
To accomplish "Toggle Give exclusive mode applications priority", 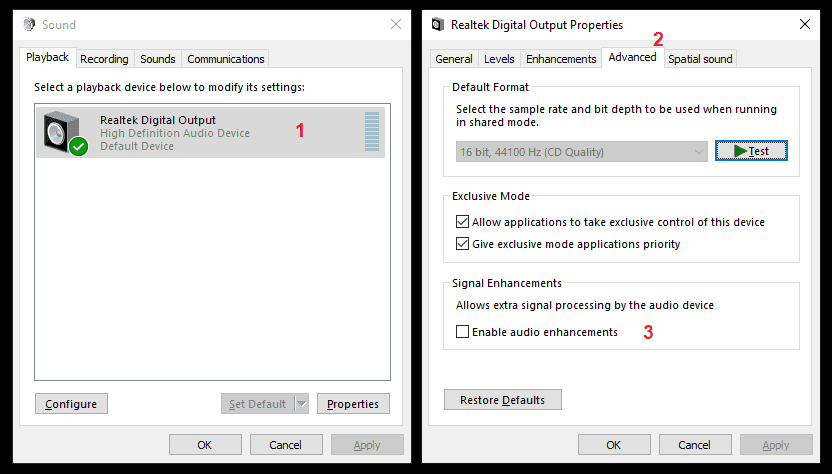I will 463,244.
